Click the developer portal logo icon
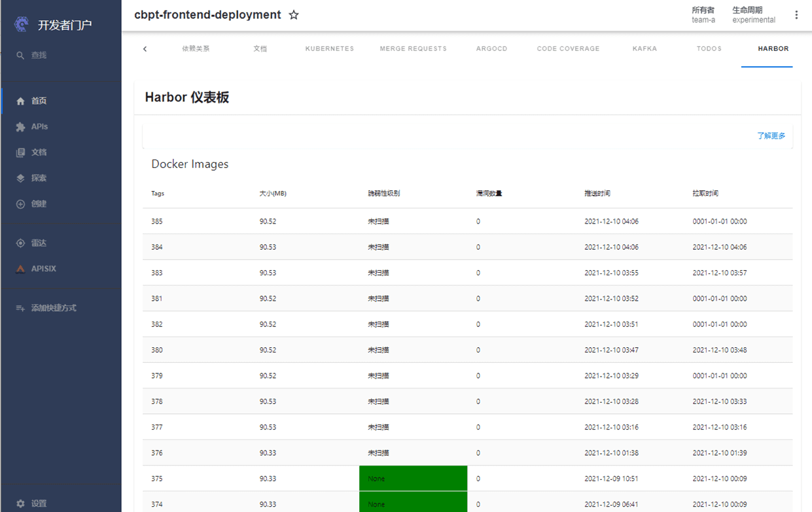Screen dimensions: 812x512 coord(22,24)
